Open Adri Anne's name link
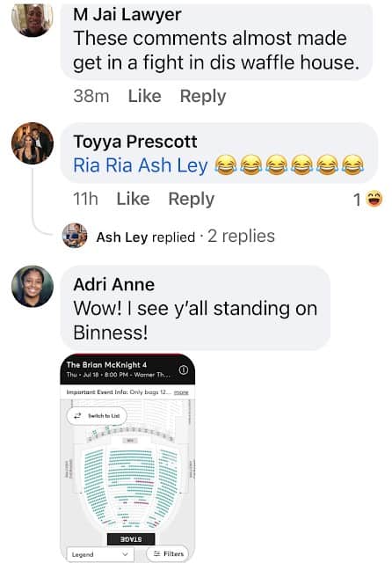The image size is (392, 563). pyautogui.click(x=113, y=285)
